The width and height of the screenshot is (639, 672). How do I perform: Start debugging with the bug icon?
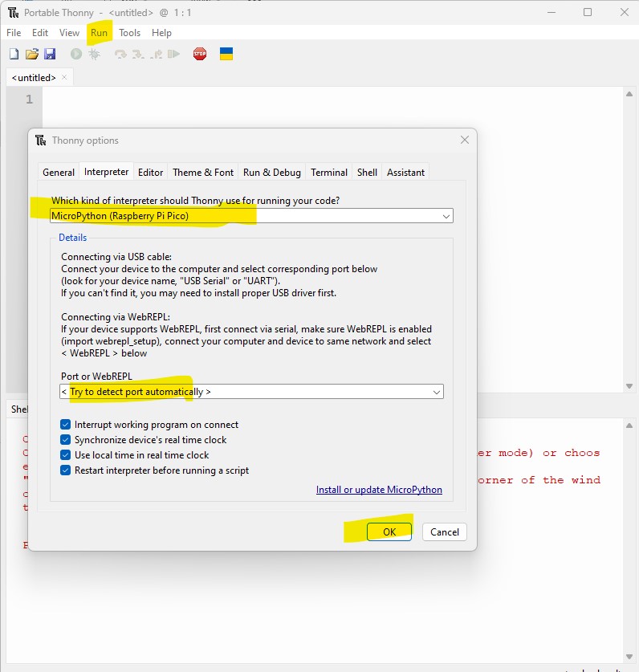pos(94,54)
